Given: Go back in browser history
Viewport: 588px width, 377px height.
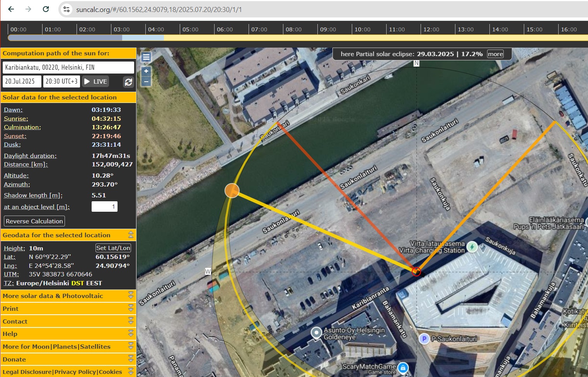Looking at the screenshot, I should point(11,9).
